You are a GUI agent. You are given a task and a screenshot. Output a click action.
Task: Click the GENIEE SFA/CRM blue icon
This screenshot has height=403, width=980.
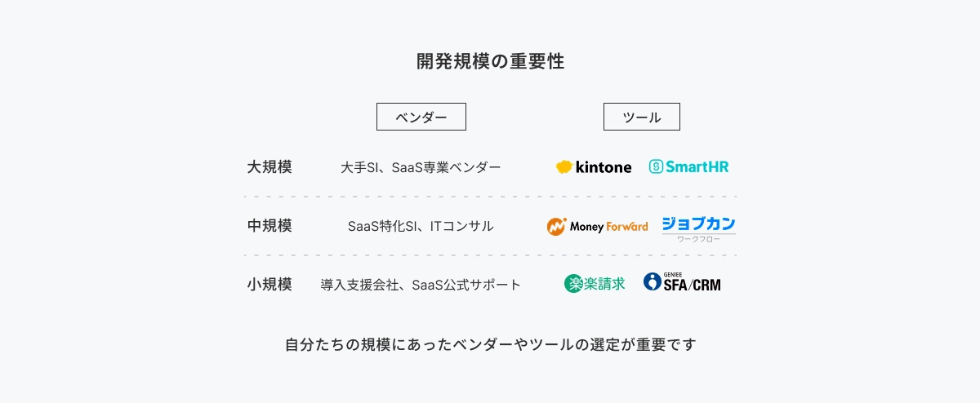[x=652, y=281]
